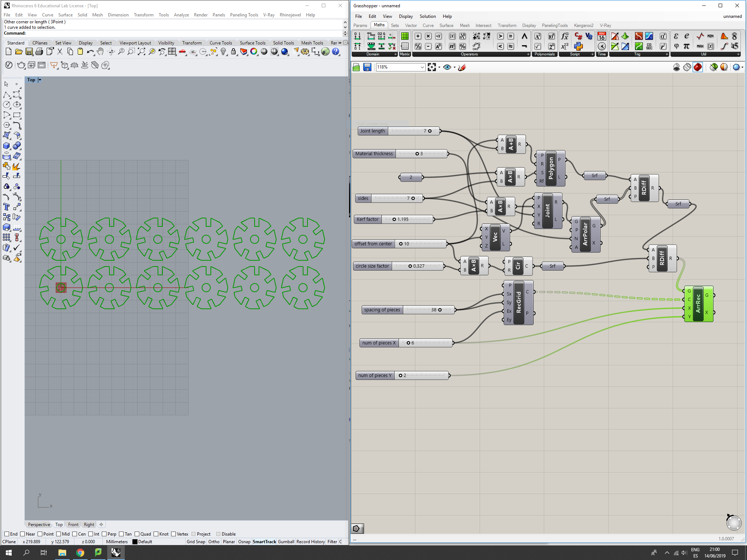This screenshot has width=747, height=560.
Task: Click the Sketch red pencil icon in Grasshopper
Action: 462,67
